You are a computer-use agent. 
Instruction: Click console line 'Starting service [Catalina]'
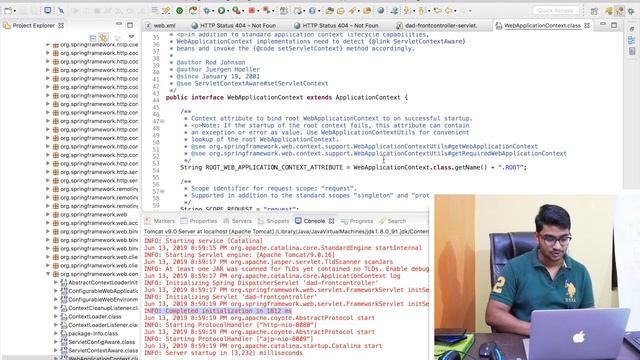(x=203, y=241)
